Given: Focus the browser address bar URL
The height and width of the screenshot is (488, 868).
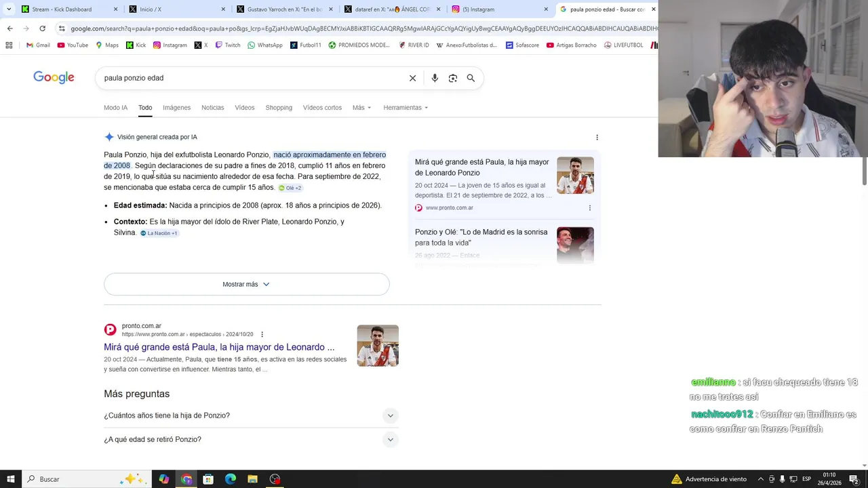Looking at the screenshot, I should [x=363, y=28].
